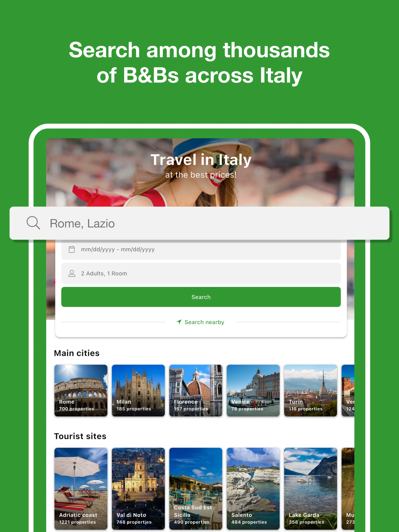Select the date picker calendar icon
This screenshot has width=399, height=532.
[72, 249]
